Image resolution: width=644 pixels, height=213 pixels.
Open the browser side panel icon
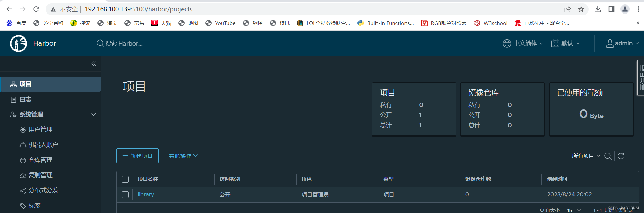click(611, 9)
